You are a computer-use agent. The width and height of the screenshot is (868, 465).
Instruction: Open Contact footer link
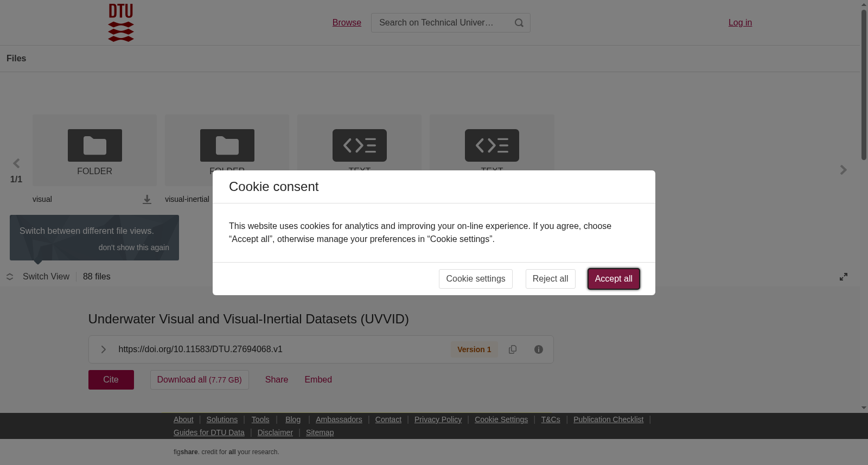point(388,419)
